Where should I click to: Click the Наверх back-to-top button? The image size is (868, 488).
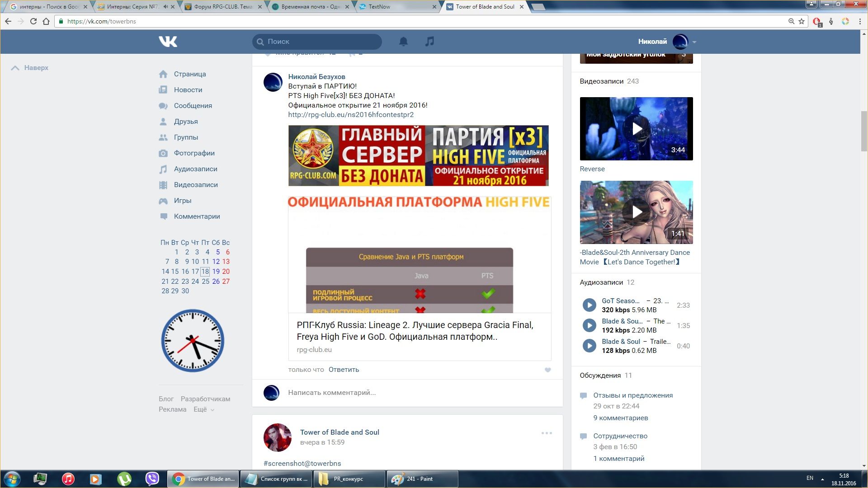30,68
